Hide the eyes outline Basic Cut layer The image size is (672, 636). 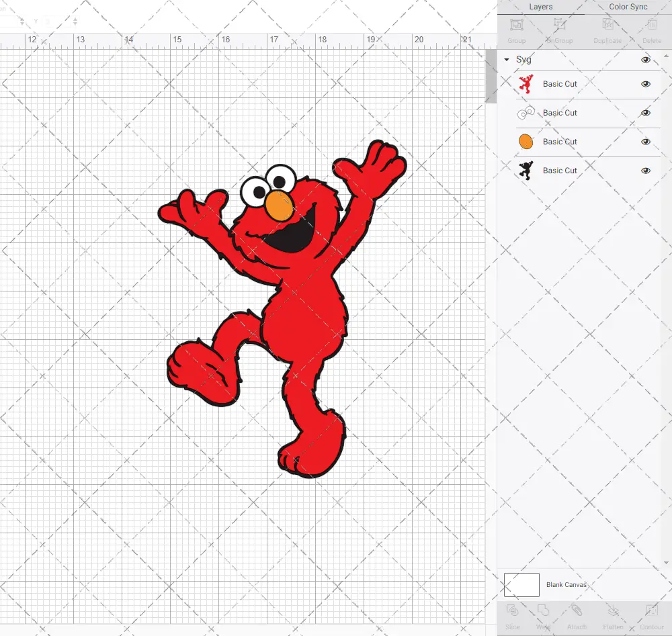tap(646, 113)
